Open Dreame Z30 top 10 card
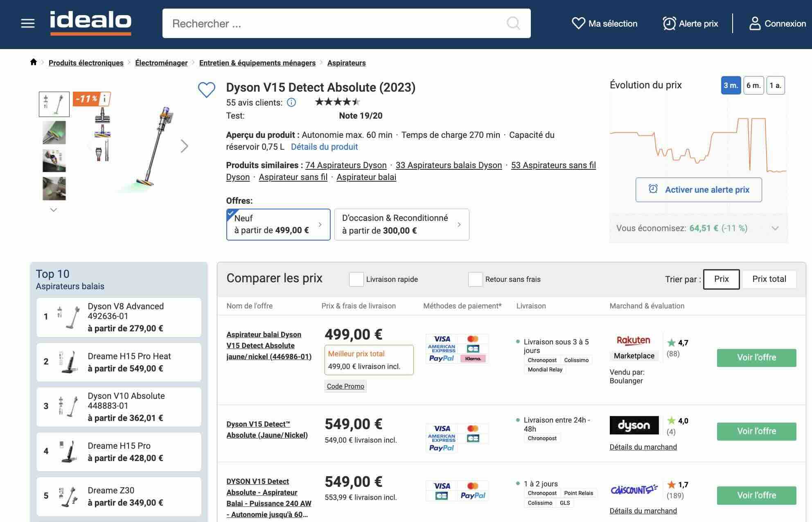The width and height of the screenshot is (812, 522). click(x=119, y=497)
